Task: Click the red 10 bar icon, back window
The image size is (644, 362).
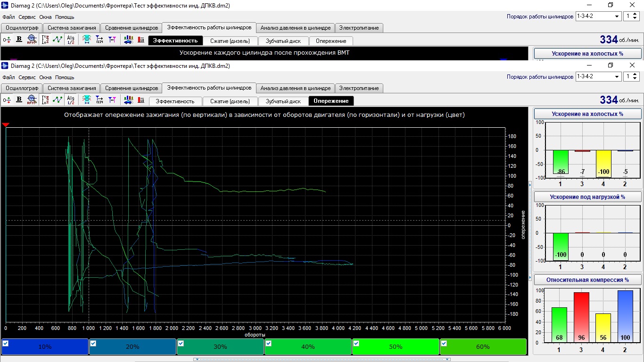Action: coord(140,40)
